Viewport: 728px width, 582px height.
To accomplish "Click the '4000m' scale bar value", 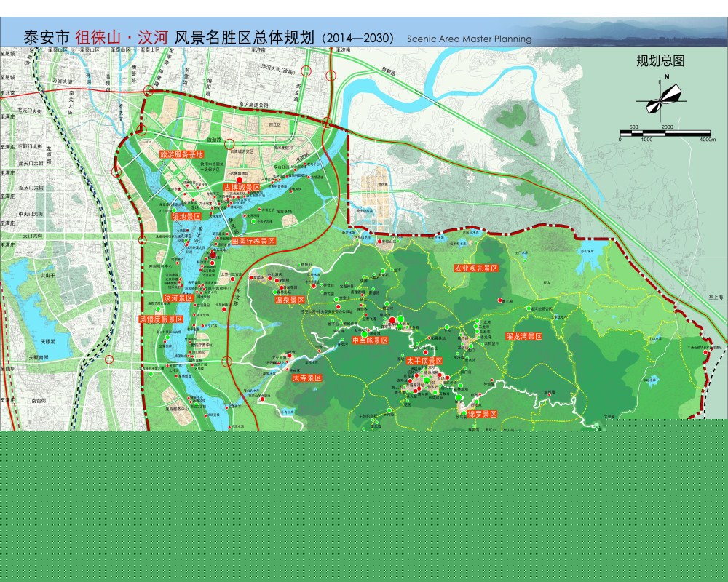I will pyautogui.click(x=707, y=139).
